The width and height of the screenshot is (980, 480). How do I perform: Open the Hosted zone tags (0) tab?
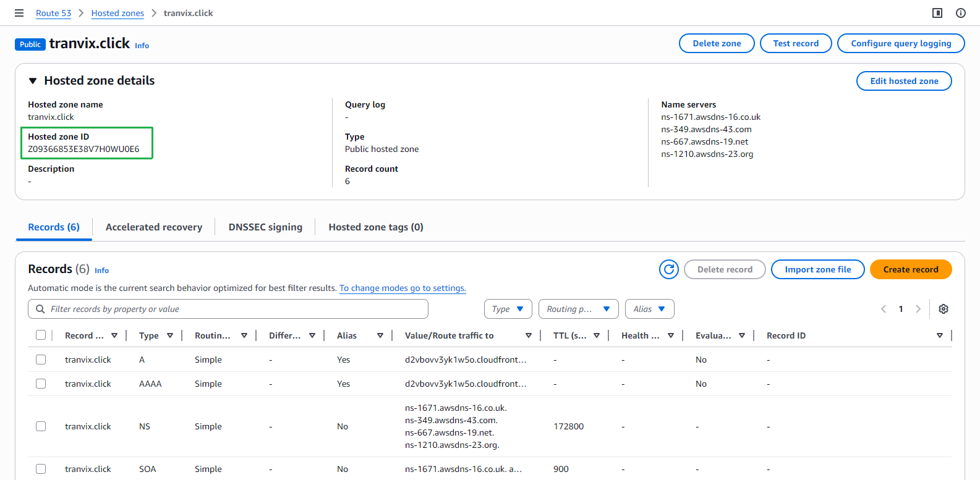click(x=376, y=227)
